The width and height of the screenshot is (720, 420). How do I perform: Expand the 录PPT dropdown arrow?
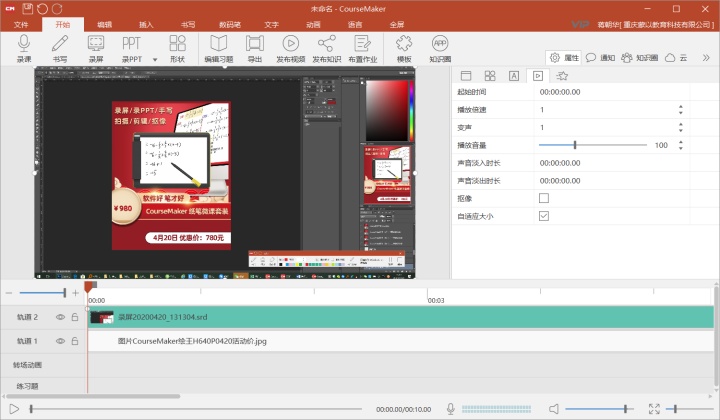point(155,60)
